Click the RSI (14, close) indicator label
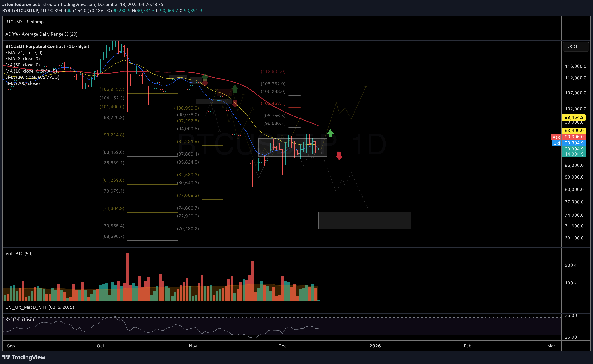The width and height of the screenshot is (593, 364). pos(20,319)
